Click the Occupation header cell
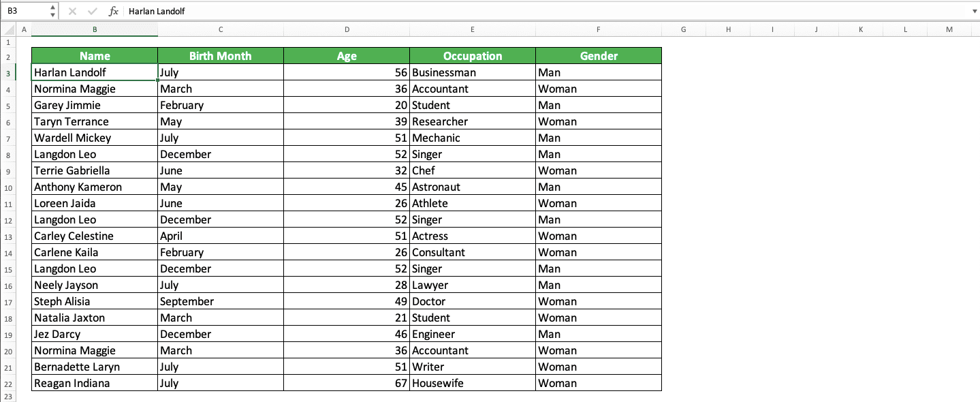This screenshot has height=402, width=980. click(x=473, y=57)
